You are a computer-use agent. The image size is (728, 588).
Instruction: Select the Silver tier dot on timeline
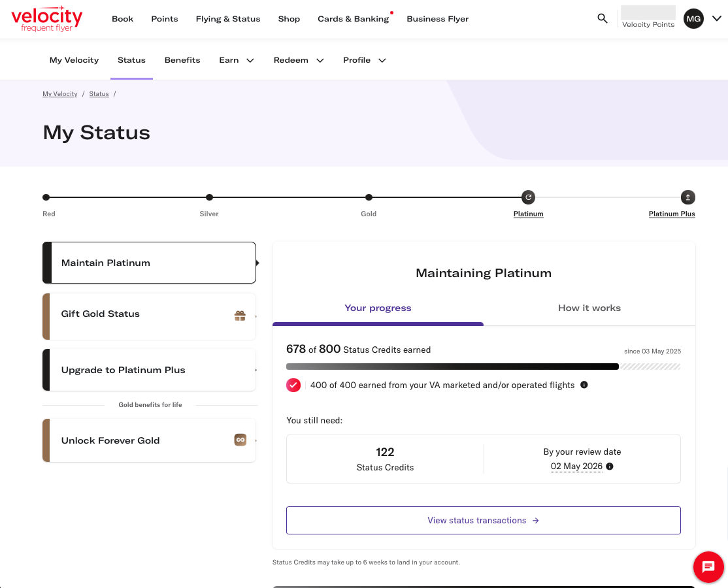click(209, 197)
